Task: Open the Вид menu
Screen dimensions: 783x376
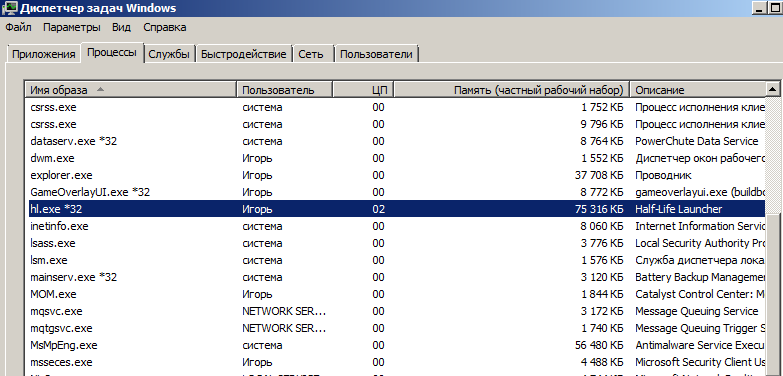Action: point(121,27)
